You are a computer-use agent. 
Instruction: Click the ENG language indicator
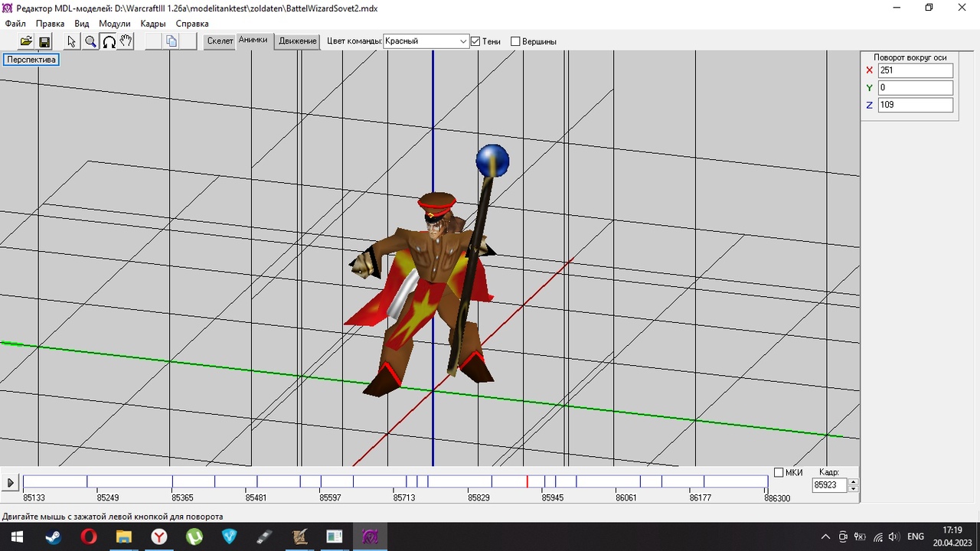tap(916, 536)
